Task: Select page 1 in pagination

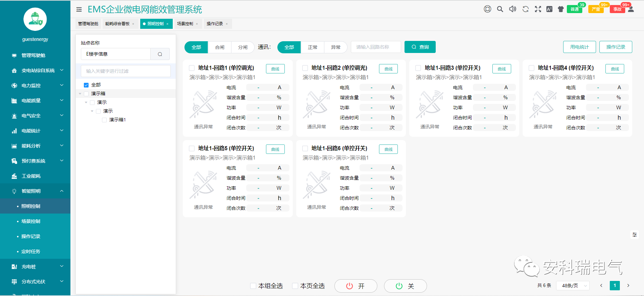Action: pyautogui.click(x=615, y=286)
